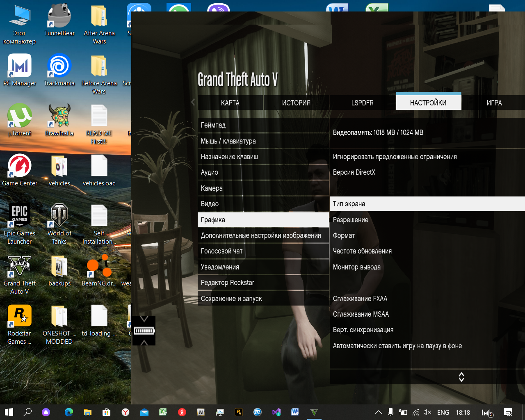Open the Сохранение и запуск category
The image size is (525, 420).
point(263,299)
